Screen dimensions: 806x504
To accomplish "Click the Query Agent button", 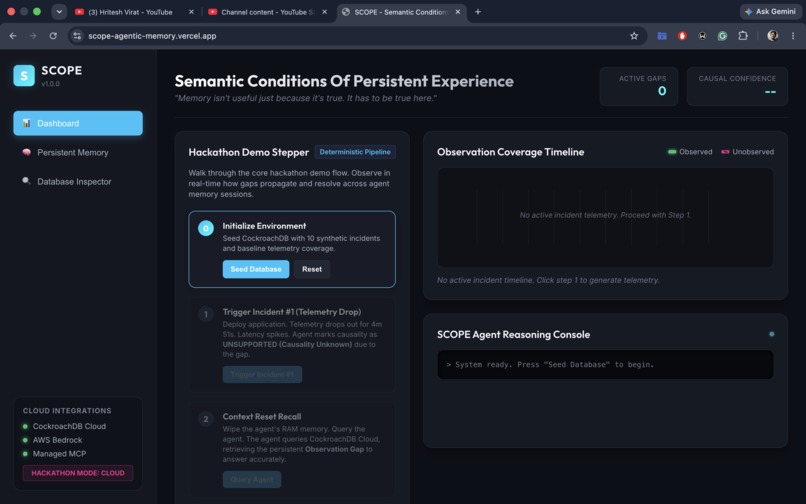I will tap(252, 479).
